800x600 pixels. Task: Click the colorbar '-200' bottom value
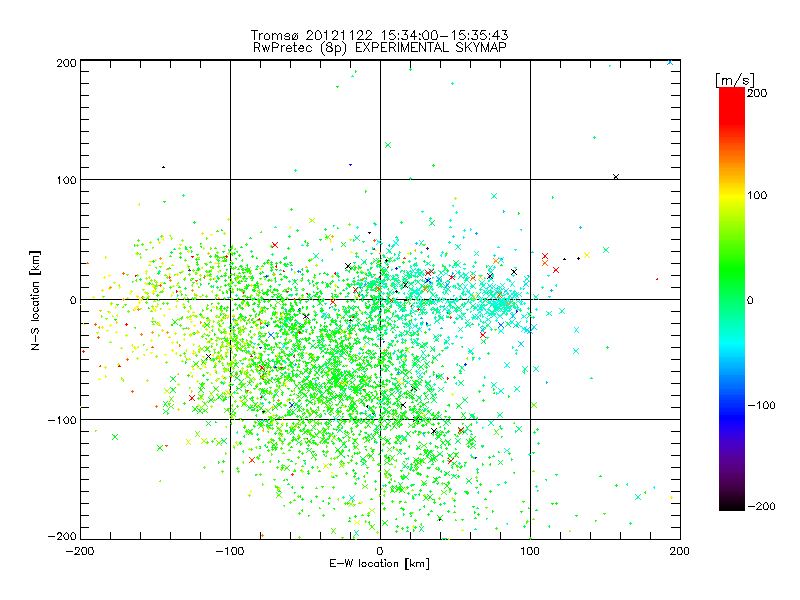point(761,506)
